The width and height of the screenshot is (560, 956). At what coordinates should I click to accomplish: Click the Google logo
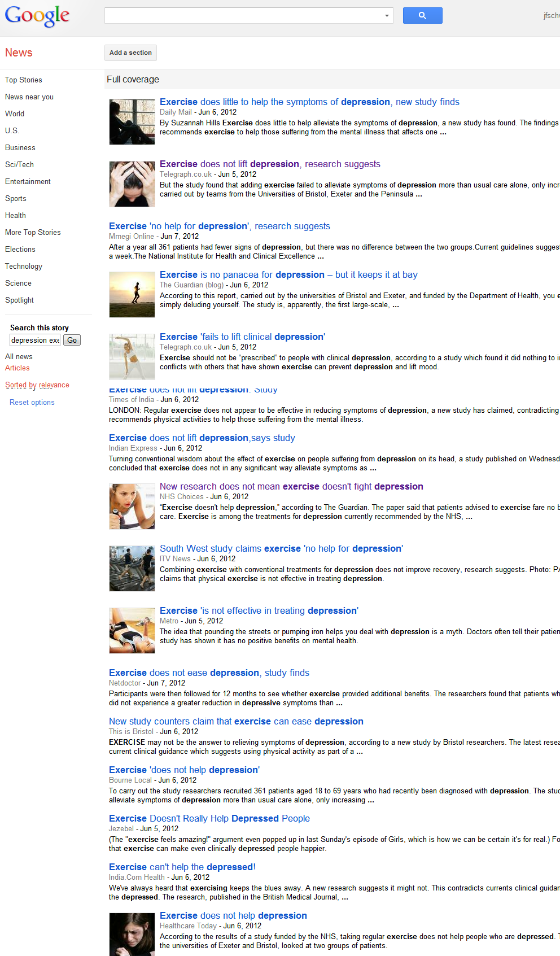pos(37,16)
